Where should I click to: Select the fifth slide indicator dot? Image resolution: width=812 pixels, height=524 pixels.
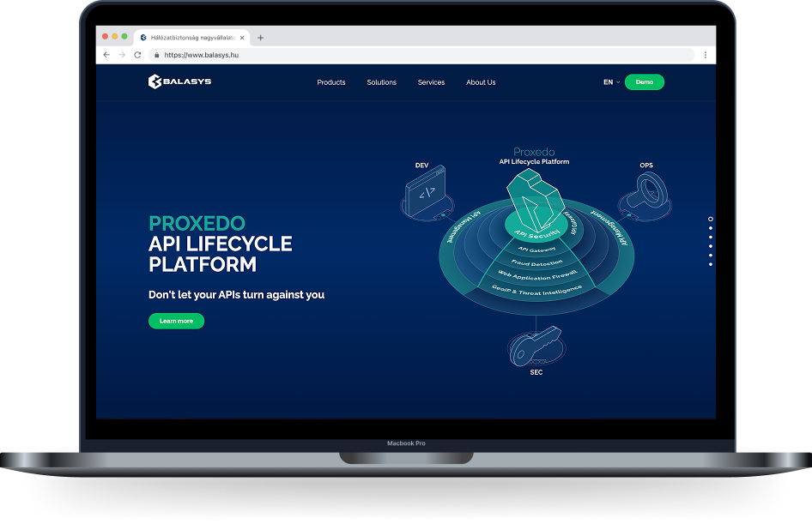[x=711, y=255]
